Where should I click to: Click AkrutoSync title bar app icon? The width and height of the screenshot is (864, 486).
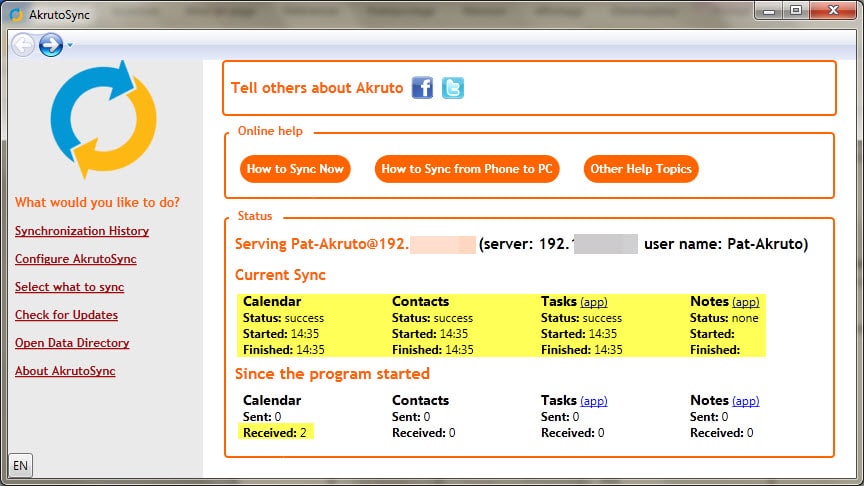16,14
